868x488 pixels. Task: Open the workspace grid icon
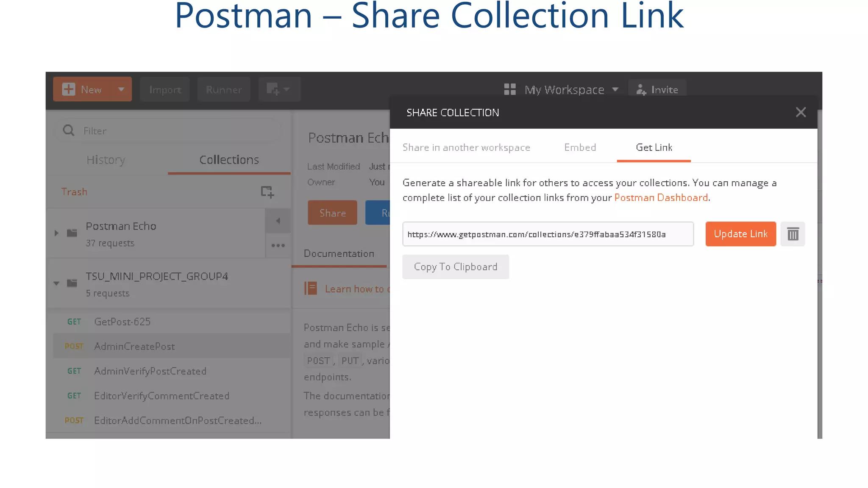point(510,89)
